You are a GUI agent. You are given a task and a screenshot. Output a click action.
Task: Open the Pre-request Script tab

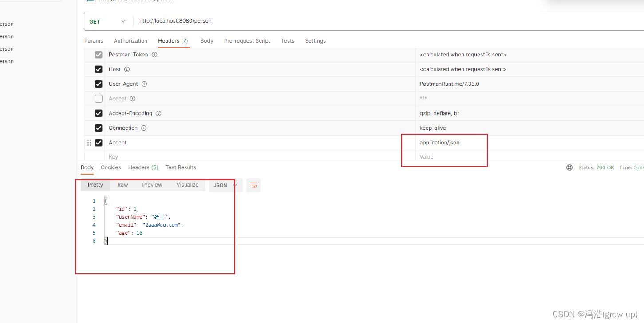coord(247,41)
